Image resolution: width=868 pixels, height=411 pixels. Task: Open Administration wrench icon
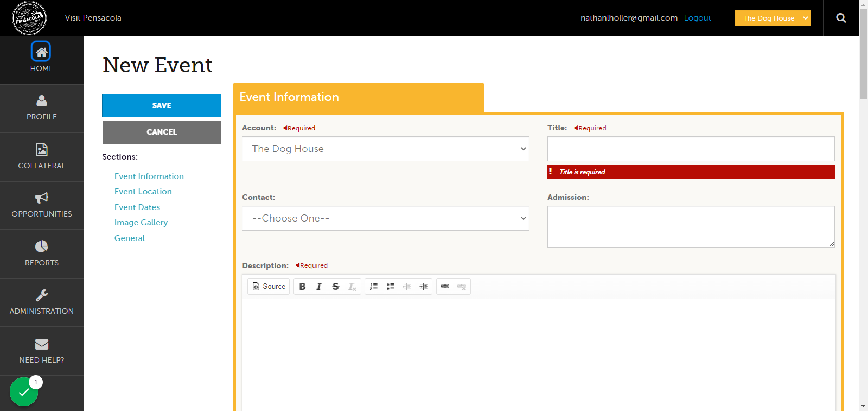tap(42, 295)
